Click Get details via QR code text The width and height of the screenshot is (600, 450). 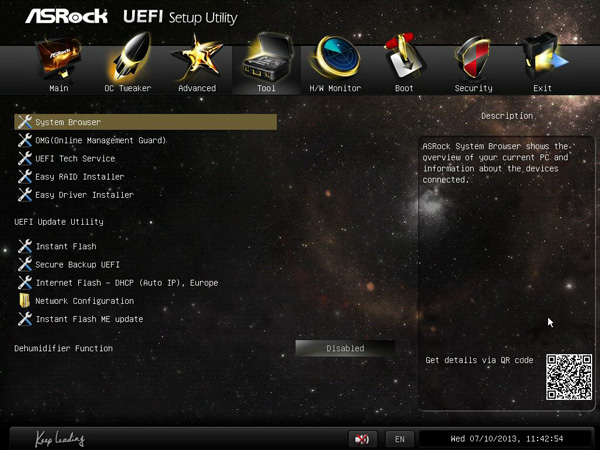[479, 360]
